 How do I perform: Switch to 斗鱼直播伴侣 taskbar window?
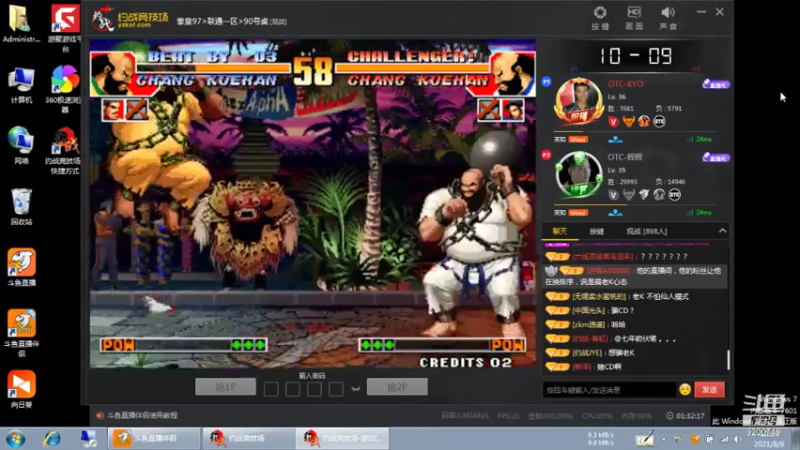(x=154, y=438)
